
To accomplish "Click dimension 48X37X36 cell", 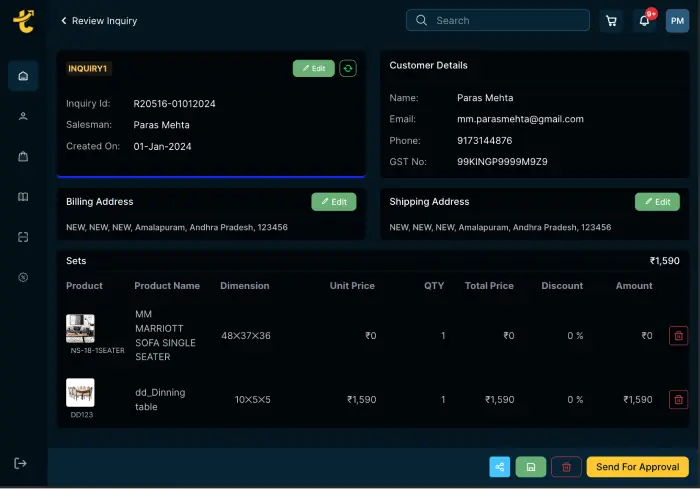I will [246, 336].
